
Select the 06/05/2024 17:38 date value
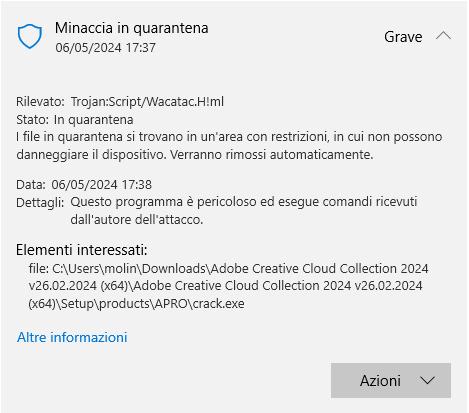(x=101, y=184)
